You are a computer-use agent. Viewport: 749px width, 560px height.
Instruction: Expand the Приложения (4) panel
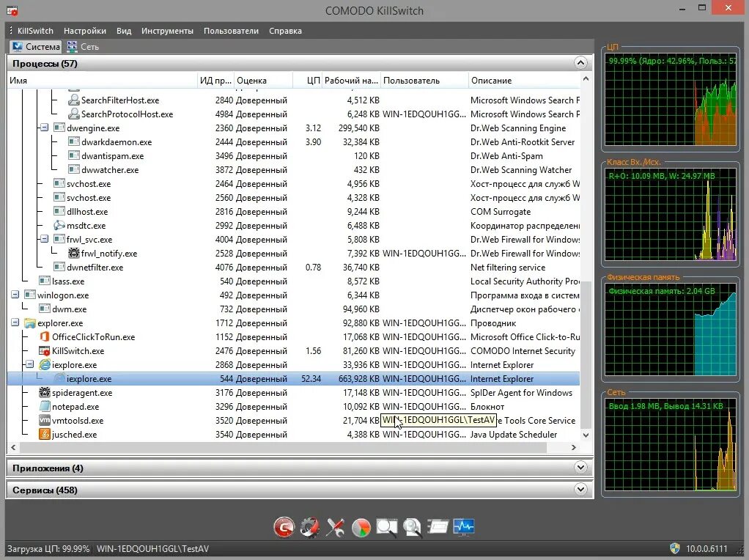(580, 468)
